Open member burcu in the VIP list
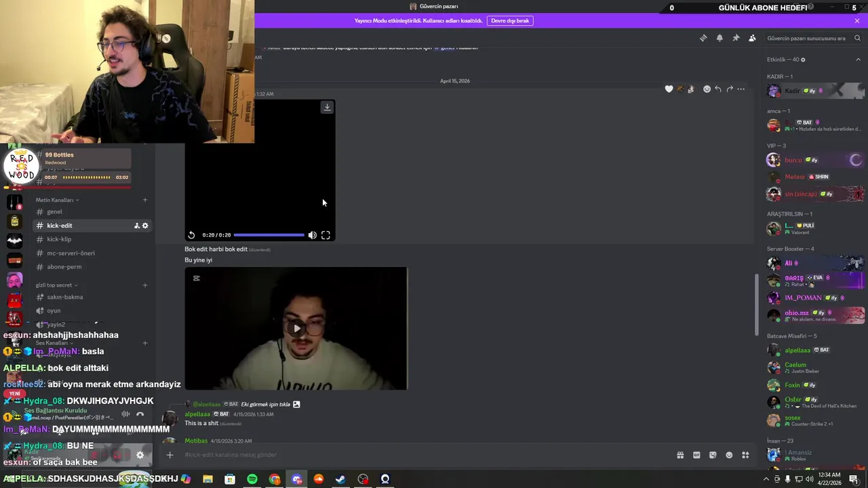The height and width of the screenshot is (488, 868). tap(815, 160)
